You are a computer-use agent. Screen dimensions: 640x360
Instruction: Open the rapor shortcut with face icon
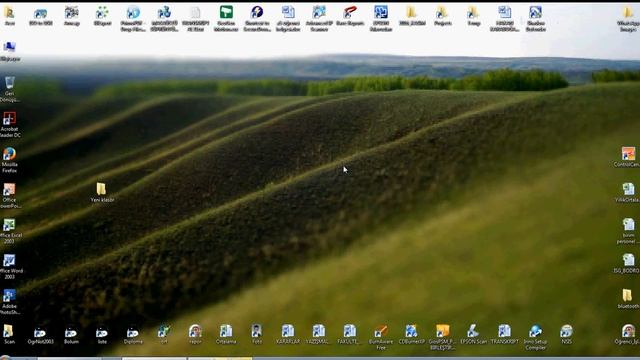point(195,335)
